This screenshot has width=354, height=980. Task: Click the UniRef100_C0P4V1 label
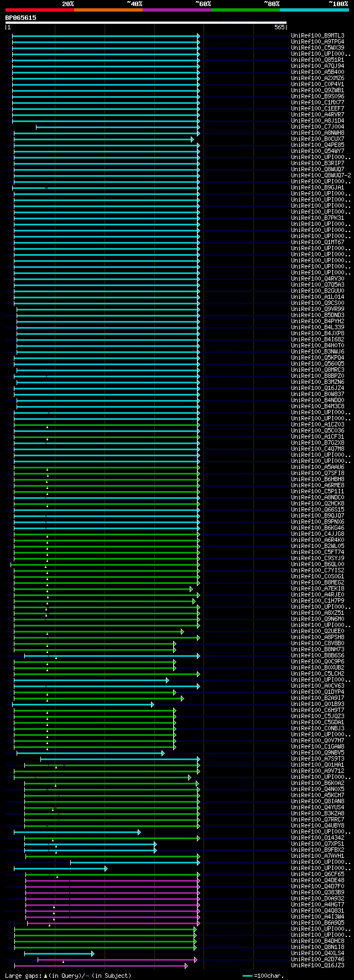(x=317, y=85)
